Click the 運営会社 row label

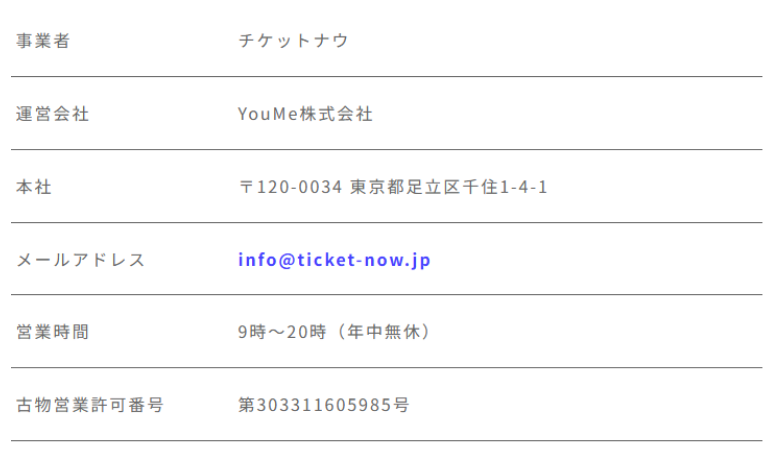pos(52,114)
